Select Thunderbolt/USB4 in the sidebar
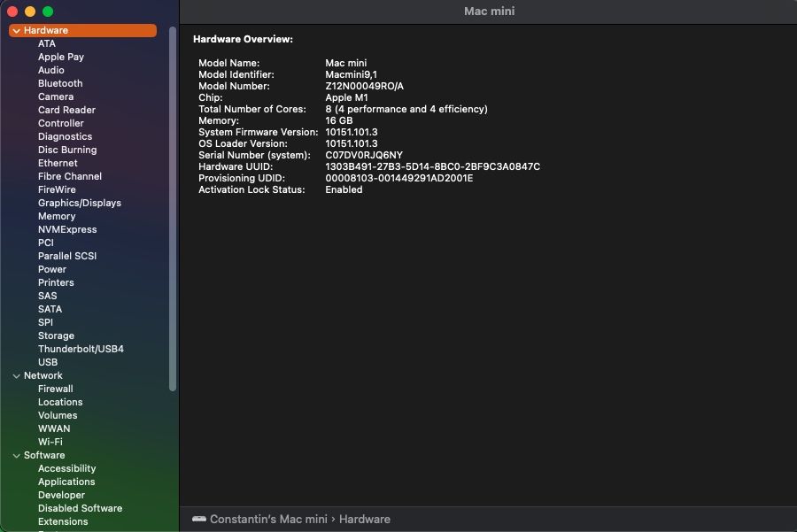This screenshot has width=797, height=532. click(x=81, y=349)
